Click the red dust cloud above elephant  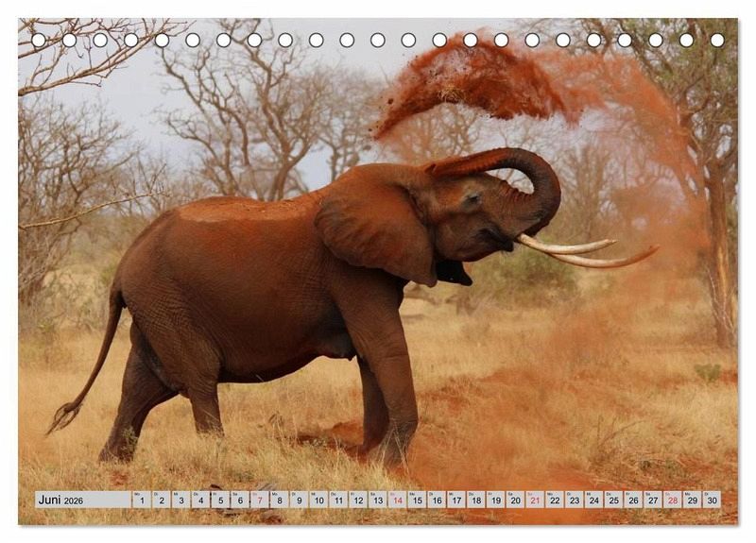tap(472, 80)
